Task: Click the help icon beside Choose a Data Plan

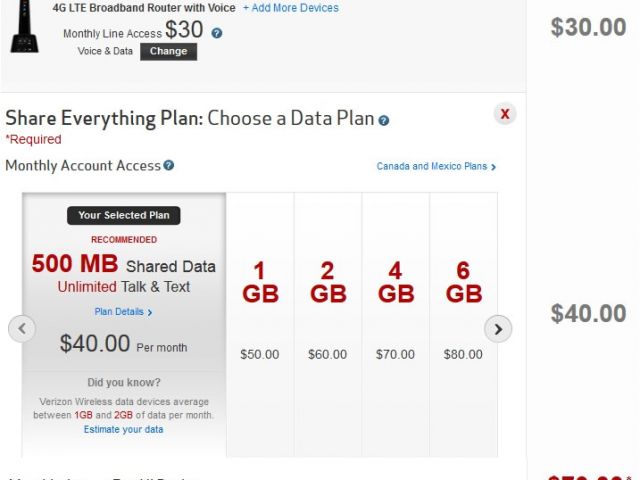Action: (x=384, y=121)
